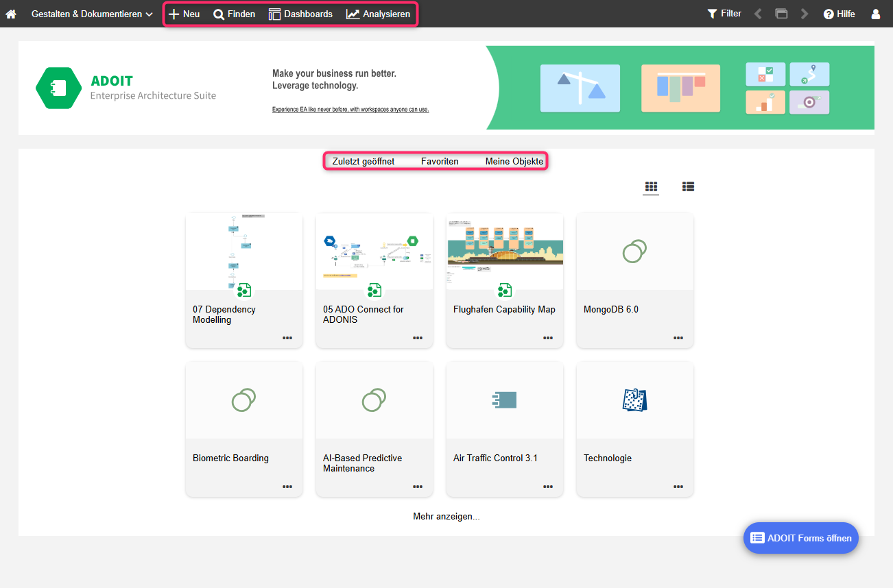Open more options for Flughafen Capability Map

[548, 338]
